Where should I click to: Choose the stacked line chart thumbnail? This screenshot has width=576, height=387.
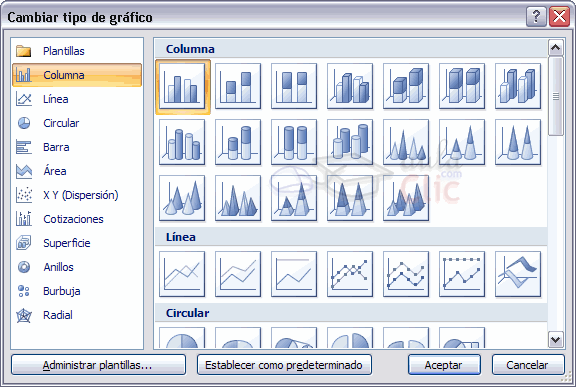238,274
